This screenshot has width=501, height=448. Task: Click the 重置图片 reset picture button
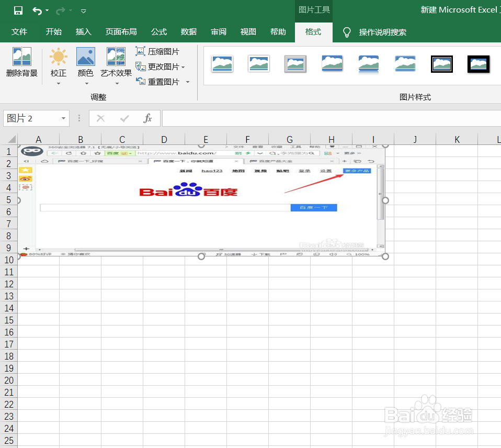[157, 82]
